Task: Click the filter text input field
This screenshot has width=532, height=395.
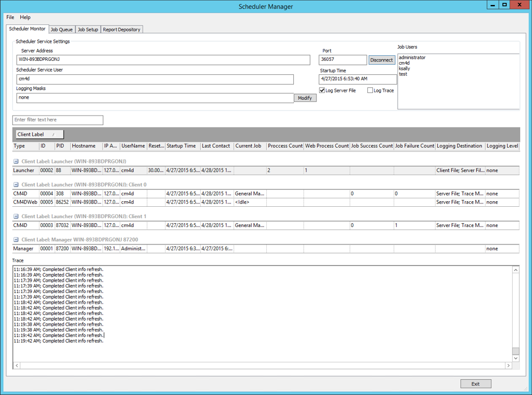Action: coord(58,120)
